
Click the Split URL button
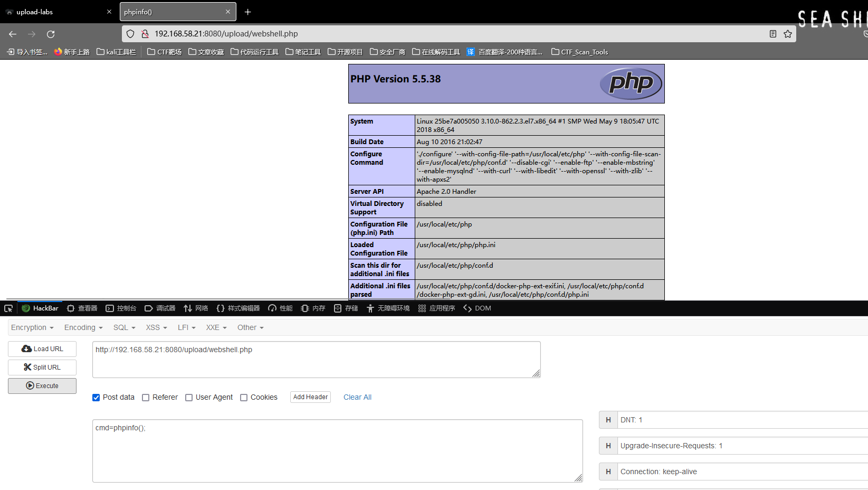[42, 368]
